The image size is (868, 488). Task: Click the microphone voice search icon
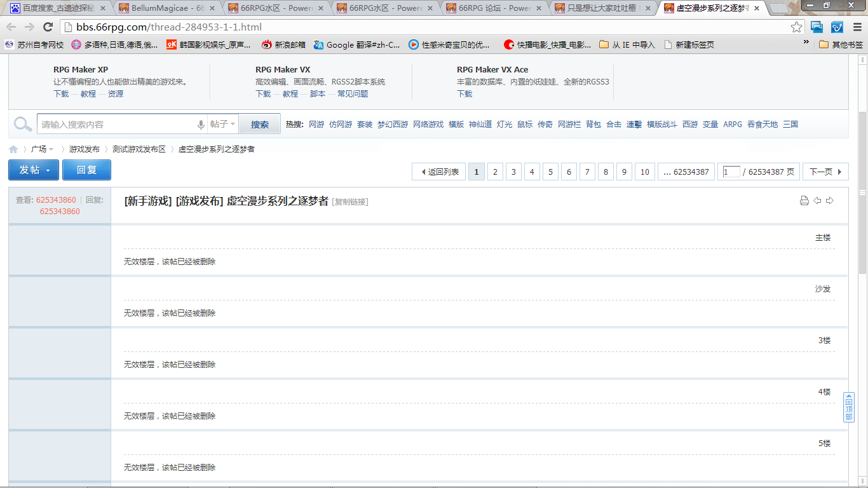[201, 125]
